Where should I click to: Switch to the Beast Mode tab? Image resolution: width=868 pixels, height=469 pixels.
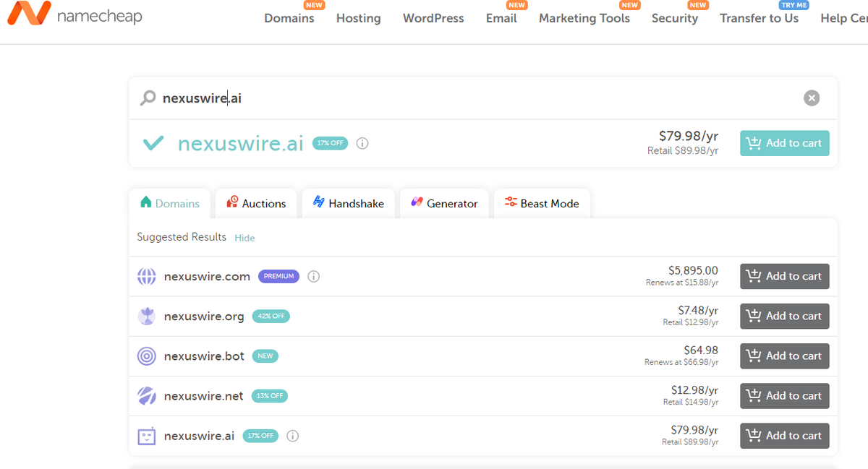click(x=542, y=203)
